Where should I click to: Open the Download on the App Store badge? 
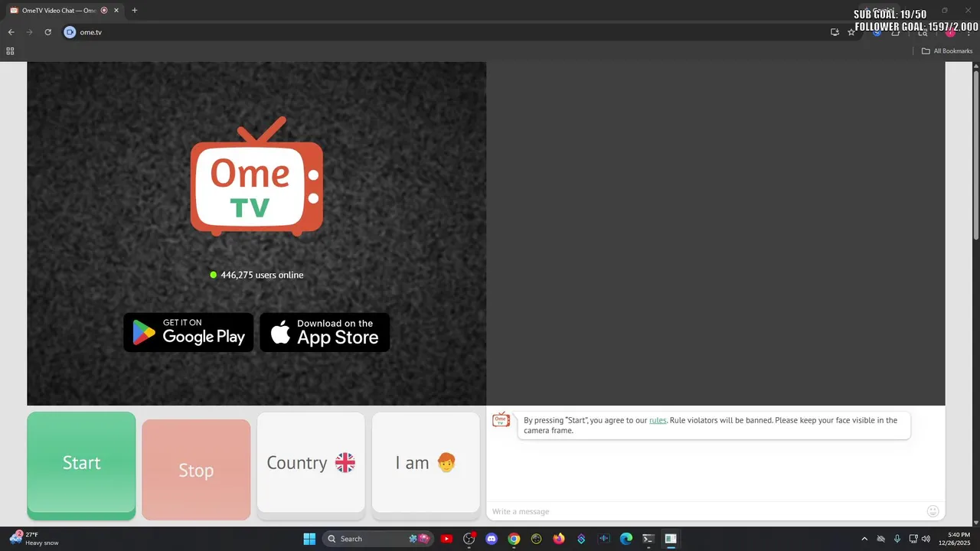pyautogui.click(x=325, y=332)
